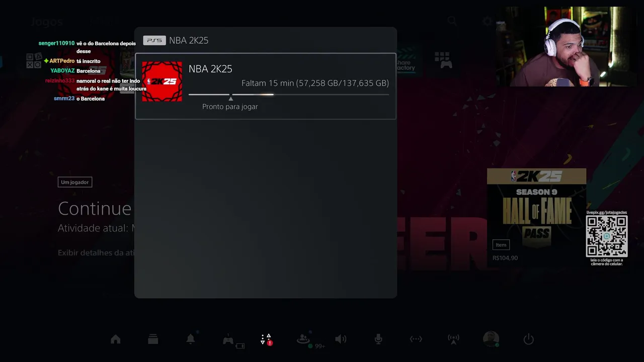
Task: Click chat username smrm23
Action: [64, 99]
